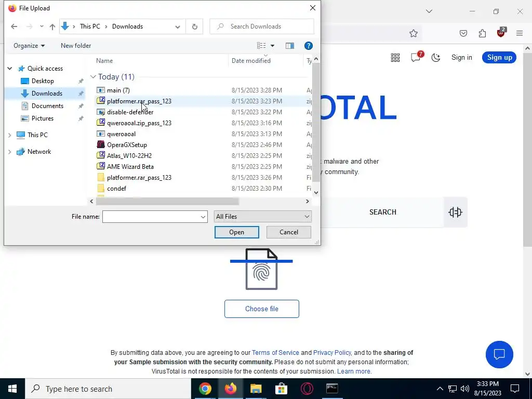Click the VirusTotal compare/diff icon beside SEARCH
This screenshot has height=399, width=532.
(x=455, y=212)
